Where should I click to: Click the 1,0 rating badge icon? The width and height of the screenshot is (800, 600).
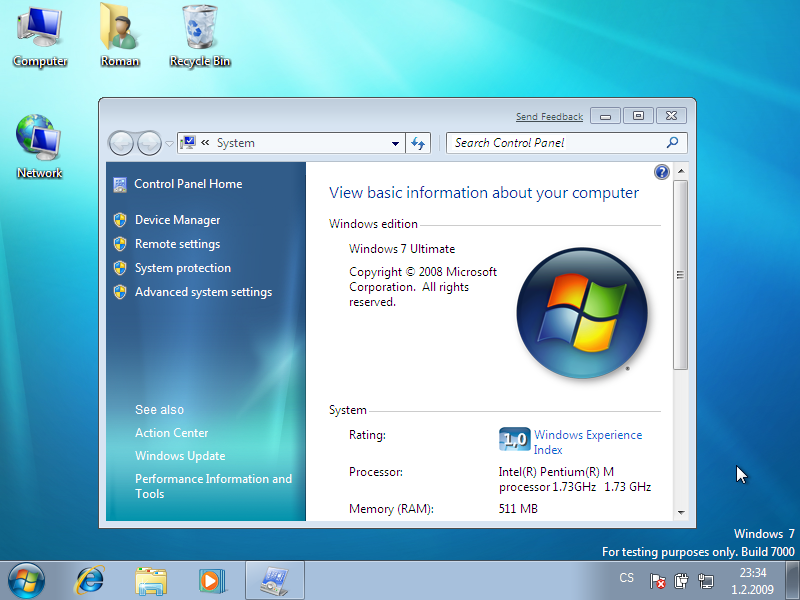coord(515,439)
